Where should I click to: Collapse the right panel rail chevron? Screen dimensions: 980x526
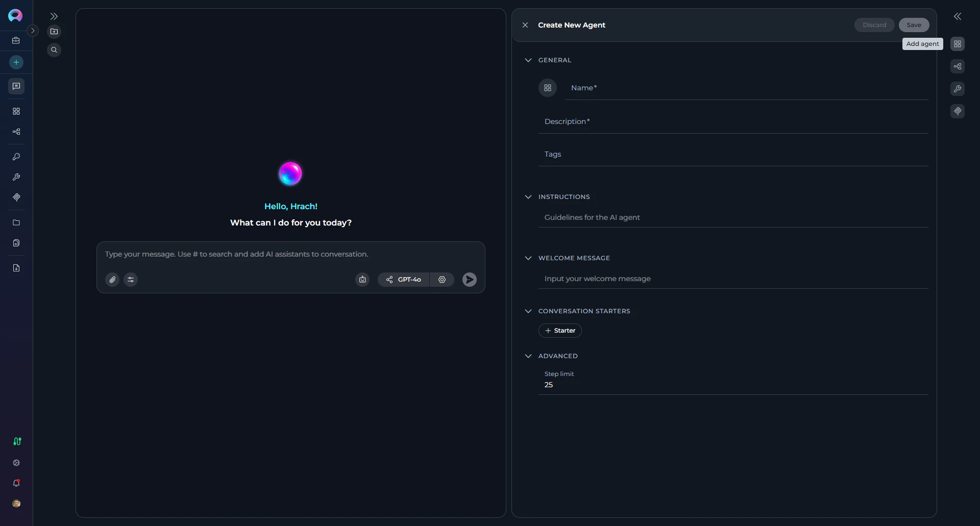point(958,16)
